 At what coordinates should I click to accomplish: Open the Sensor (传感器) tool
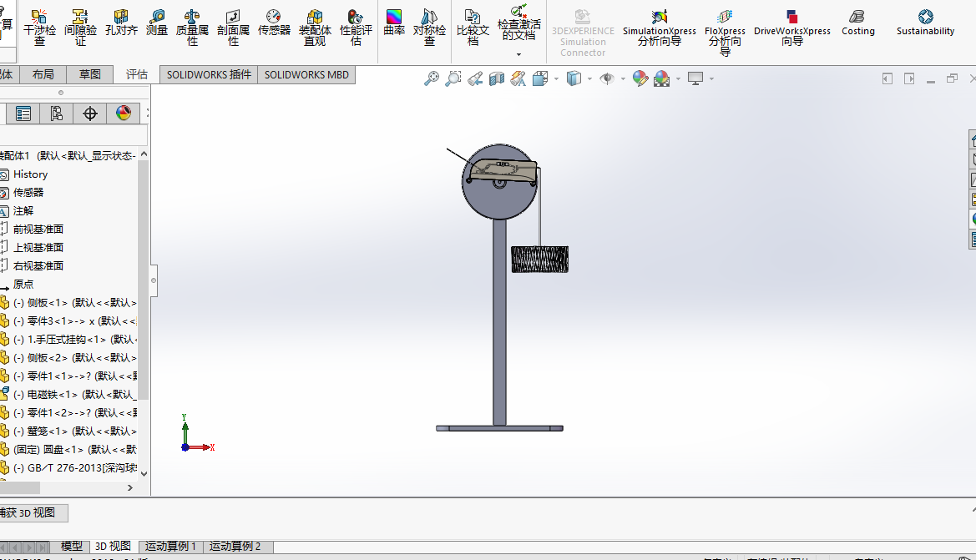point(274,23)
